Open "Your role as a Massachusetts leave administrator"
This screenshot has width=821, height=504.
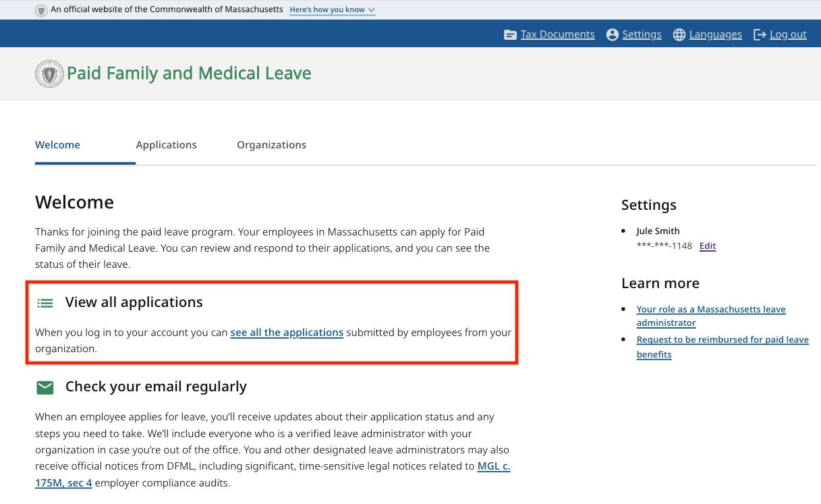coord(710,310)
